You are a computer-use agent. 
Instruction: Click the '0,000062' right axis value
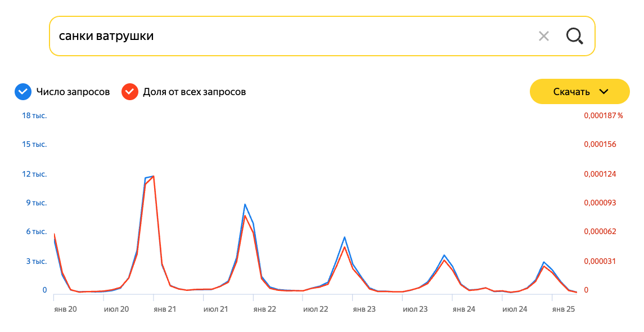coord(600,232)
